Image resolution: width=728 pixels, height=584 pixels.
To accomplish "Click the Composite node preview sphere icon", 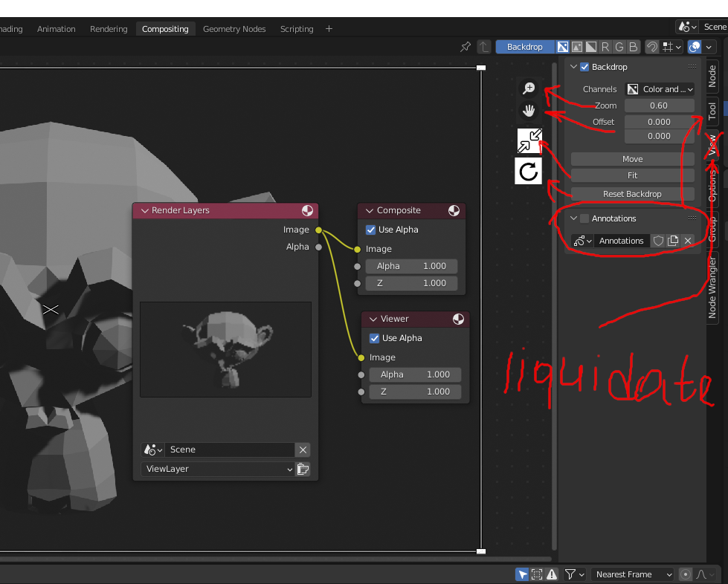I will point(454,210).
